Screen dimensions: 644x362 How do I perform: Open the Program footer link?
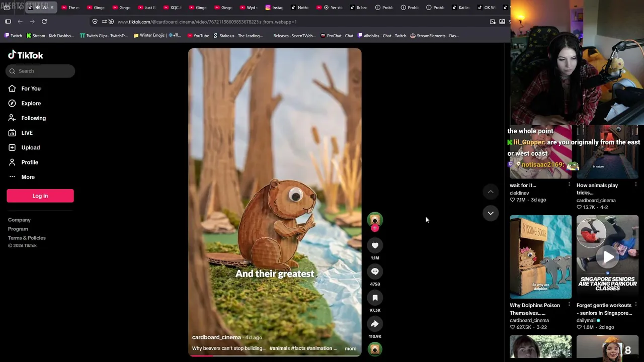pos(18,229)
